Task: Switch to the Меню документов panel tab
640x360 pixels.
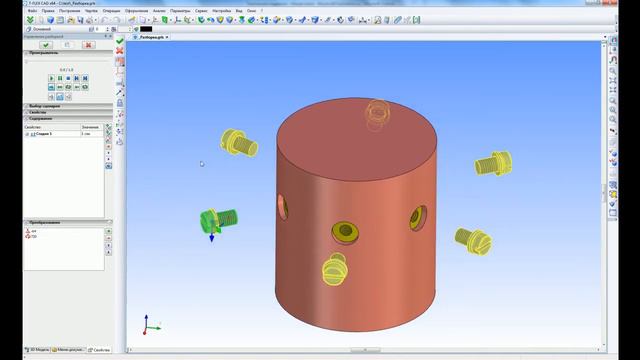Action: pyautogui.click(x=69, y=350)
